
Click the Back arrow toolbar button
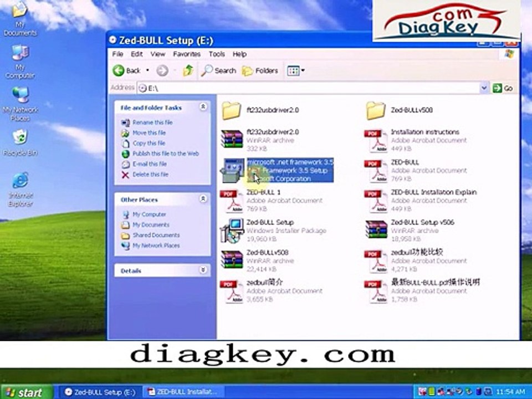pyautogui.click(x=126, y=70)
